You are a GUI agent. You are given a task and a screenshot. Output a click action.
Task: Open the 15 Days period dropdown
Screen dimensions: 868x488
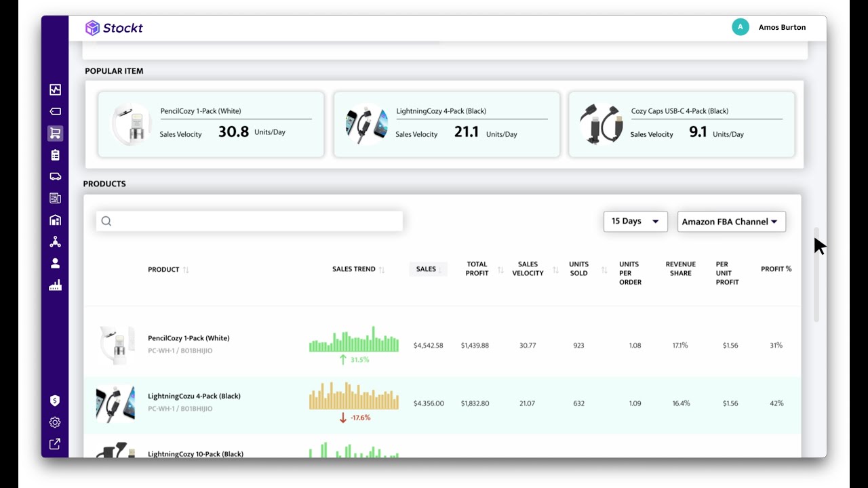pos(635,222)
